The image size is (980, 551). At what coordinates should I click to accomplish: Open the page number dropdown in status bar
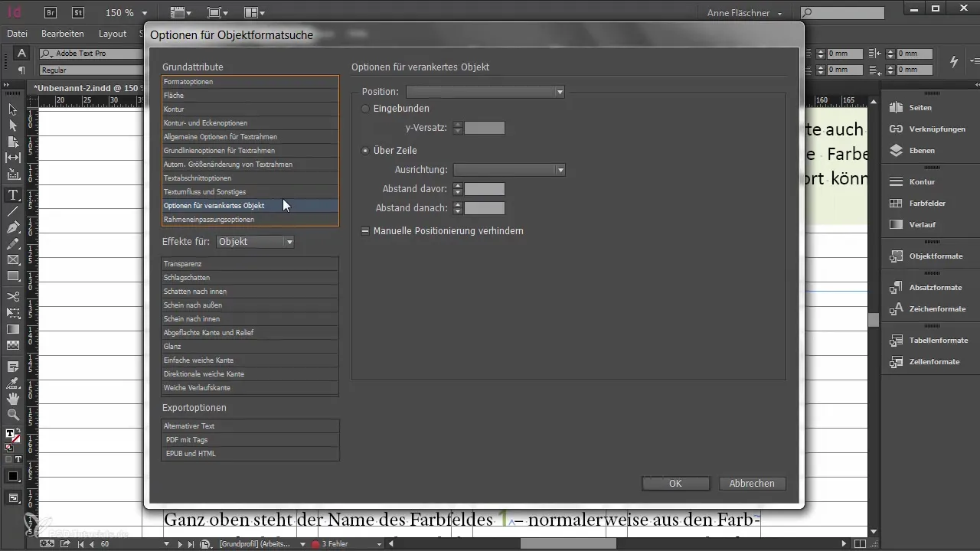168,543
